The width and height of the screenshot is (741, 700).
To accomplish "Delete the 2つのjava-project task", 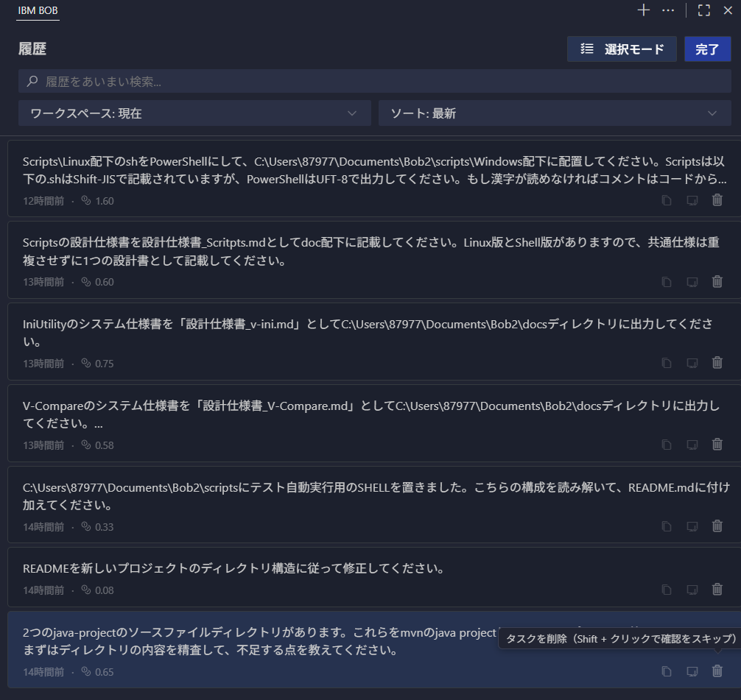I will [717, 671].
